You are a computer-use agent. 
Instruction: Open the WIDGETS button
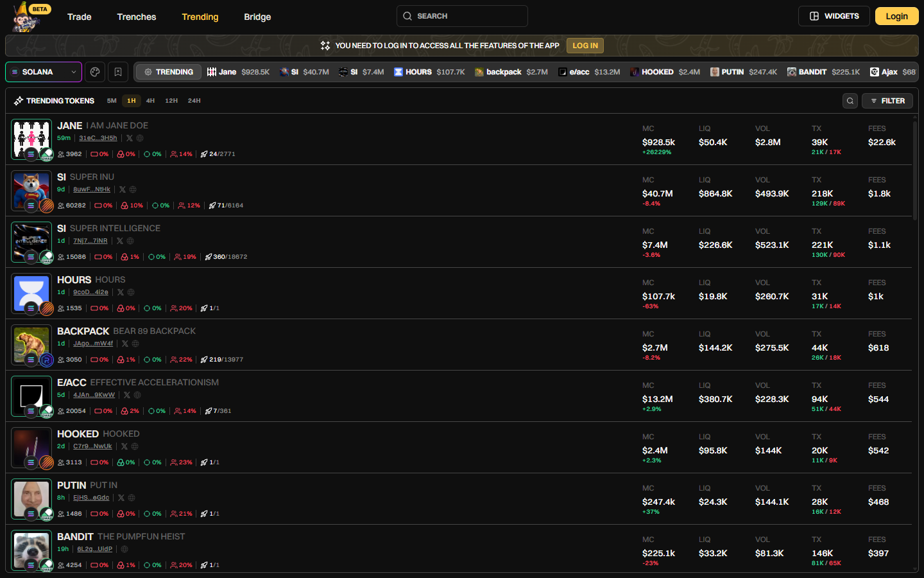(x=834, y=16)
